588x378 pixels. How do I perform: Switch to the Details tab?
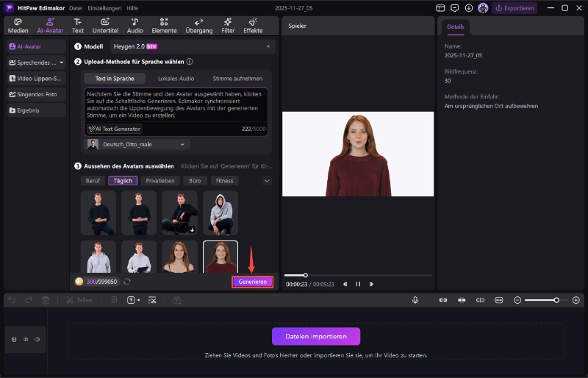point(455,26)
